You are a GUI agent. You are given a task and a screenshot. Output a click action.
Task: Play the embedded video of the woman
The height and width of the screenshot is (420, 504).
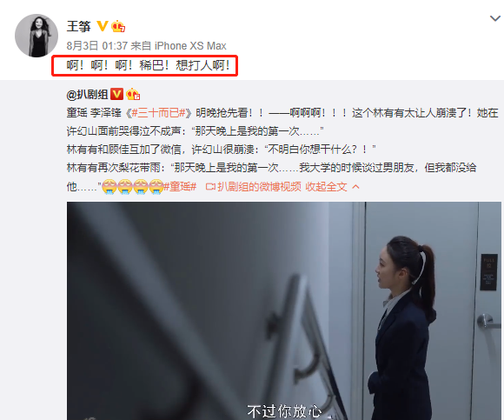[284, 310]
